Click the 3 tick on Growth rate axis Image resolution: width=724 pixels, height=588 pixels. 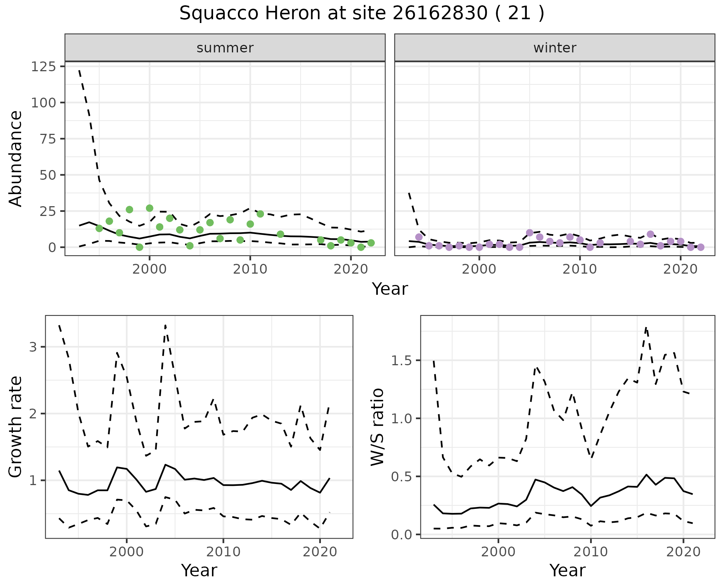click(x=33, y=347)
